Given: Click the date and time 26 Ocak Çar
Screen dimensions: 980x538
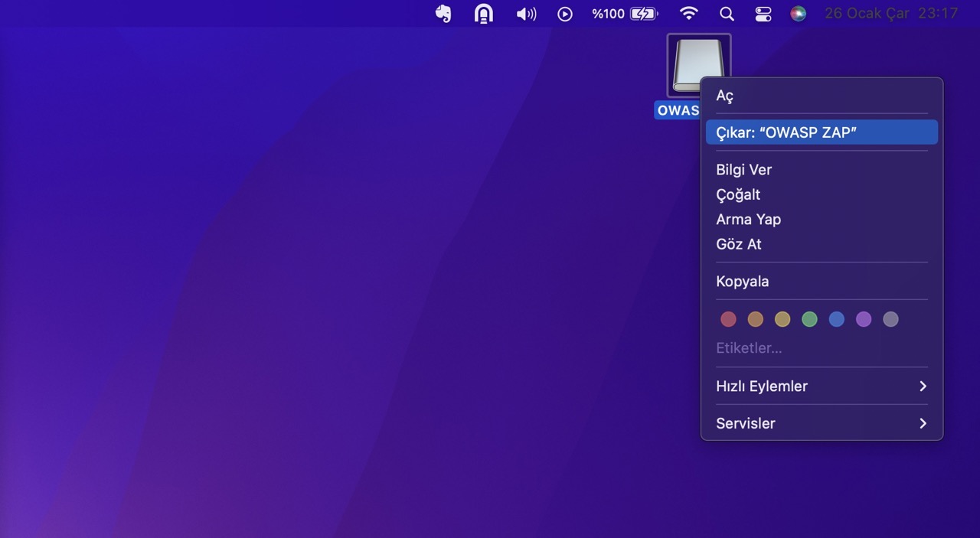Looking at the screenshot, I should [891, 14].
